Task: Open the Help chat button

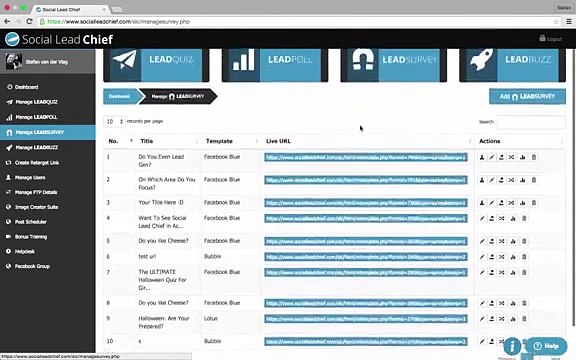Action: (x=546, y=346)
